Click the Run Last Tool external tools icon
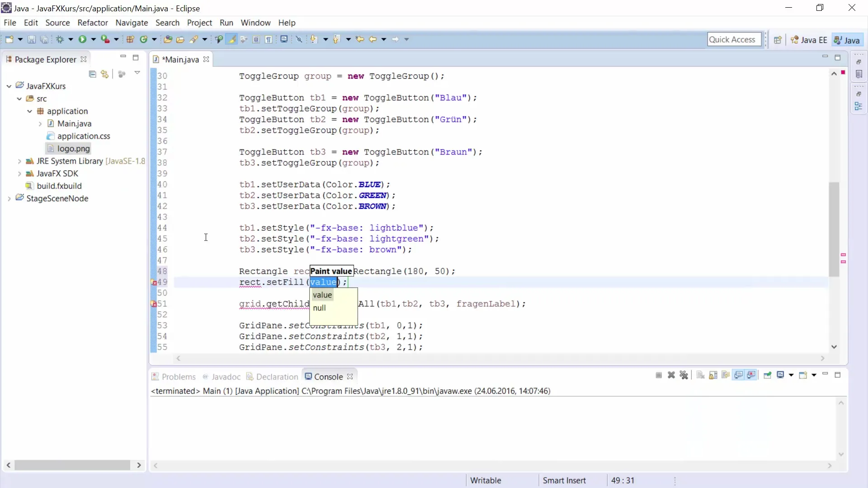The width and height of the screenshot is (868, 488). pos(105,40)
